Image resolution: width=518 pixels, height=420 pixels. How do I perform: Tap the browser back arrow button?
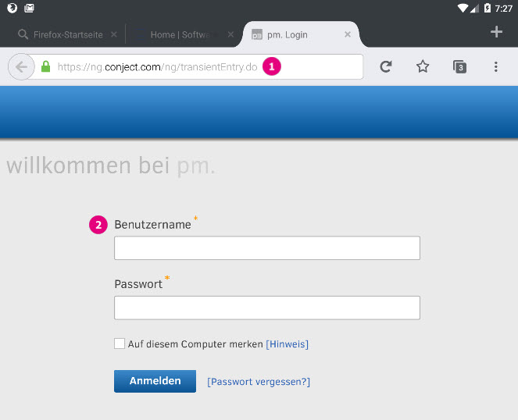pyautogui.click(x=21, y=67)
